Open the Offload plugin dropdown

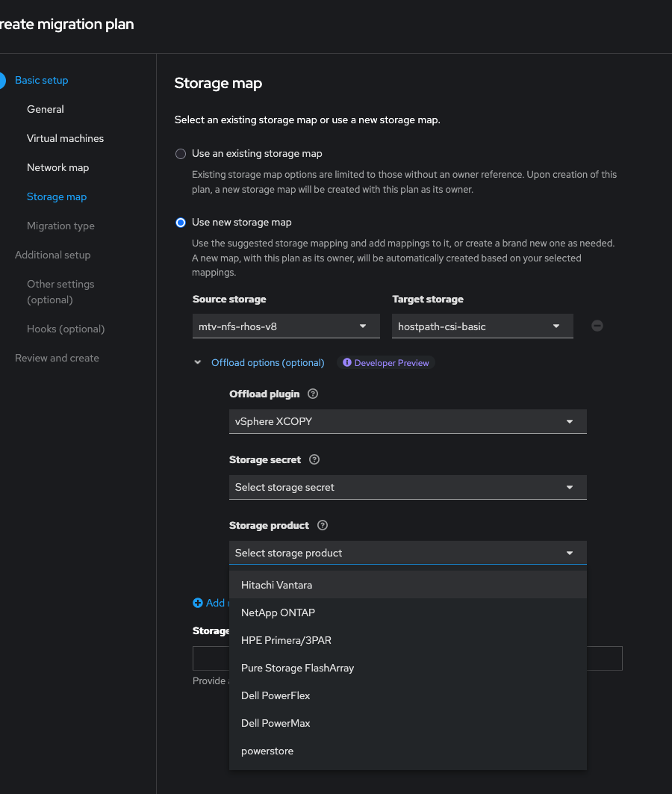point(407,421)
